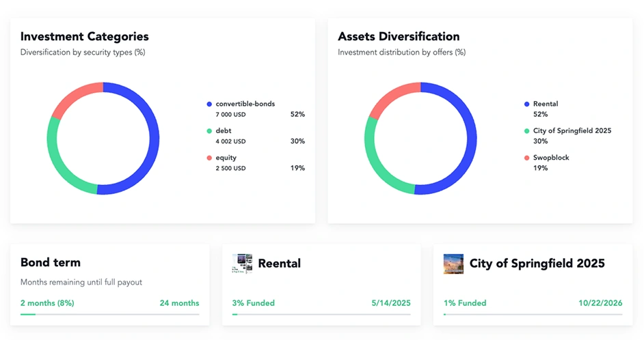
Task: Click the green dot beside debt legend
Action: pyautogui.click(x=209, y=131)
